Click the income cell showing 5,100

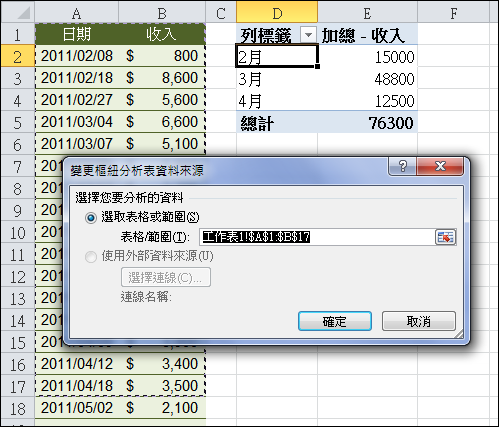162,144
